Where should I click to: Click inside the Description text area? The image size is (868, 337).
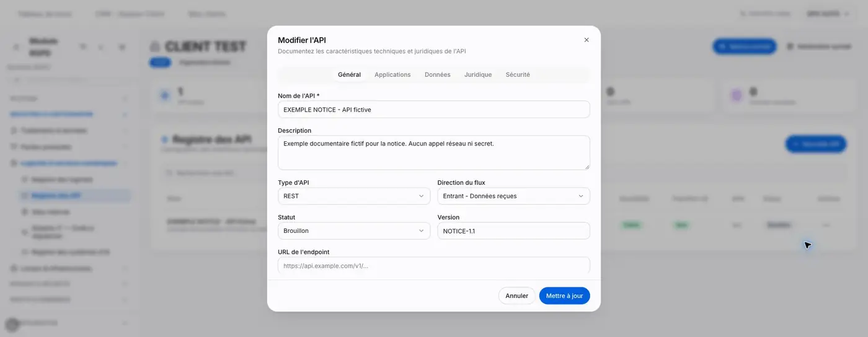click(434, 152)
